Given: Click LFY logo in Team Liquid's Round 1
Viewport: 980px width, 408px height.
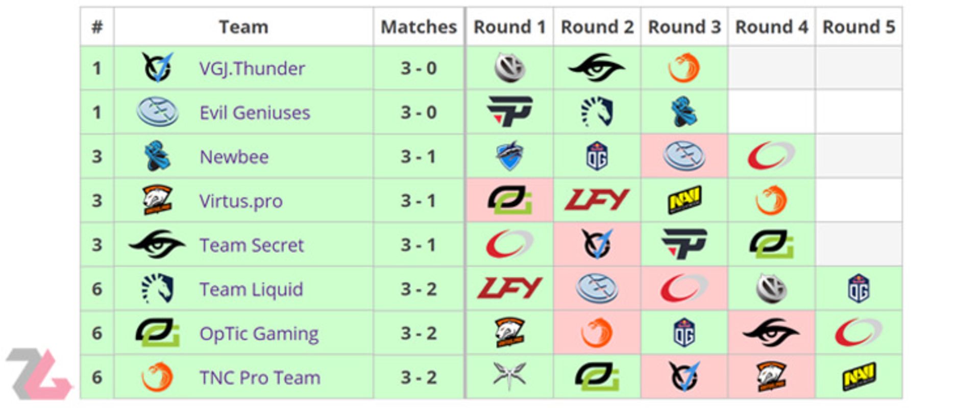Looking at the screenshot, I should [x=509, y=289].
